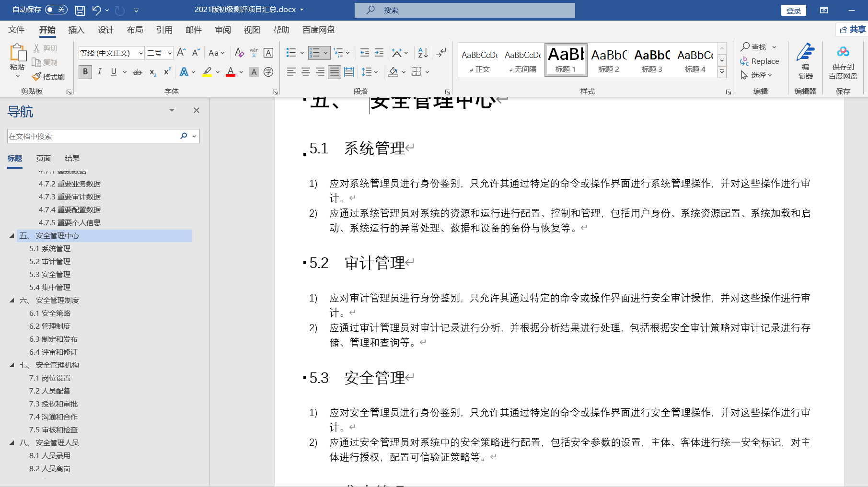Toggle AutoSave switch
Viewport: 868px width, 487px height.
56,10
